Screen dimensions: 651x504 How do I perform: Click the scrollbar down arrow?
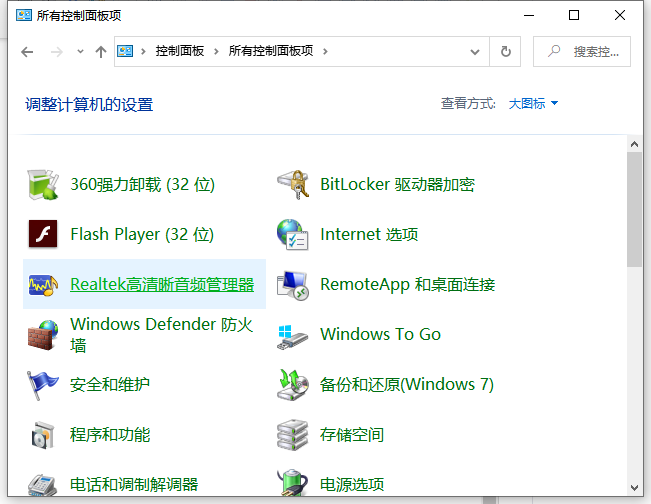tap(634, 488)
